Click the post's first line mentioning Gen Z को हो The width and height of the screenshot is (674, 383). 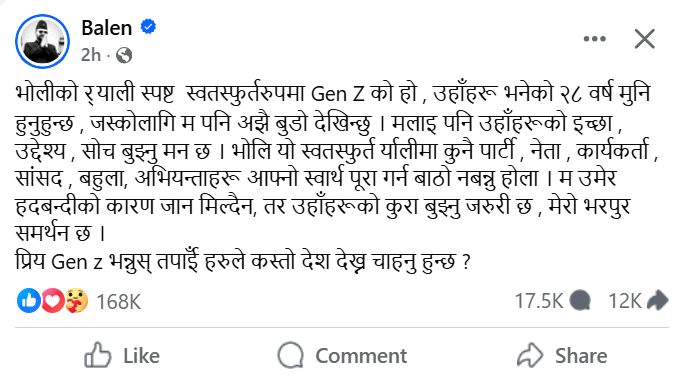(x=333, y=94)
